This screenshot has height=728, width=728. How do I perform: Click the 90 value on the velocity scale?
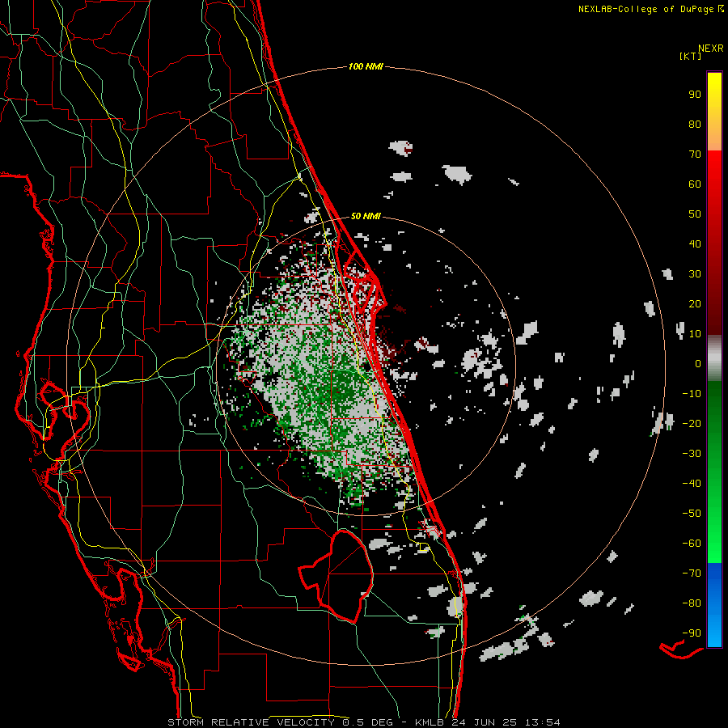[695, 95]
